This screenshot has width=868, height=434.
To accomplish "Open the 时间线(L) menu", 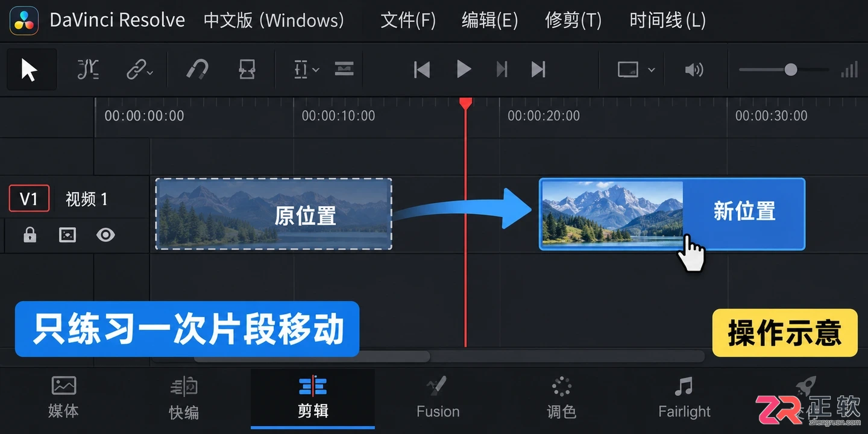I will [667, 20].
